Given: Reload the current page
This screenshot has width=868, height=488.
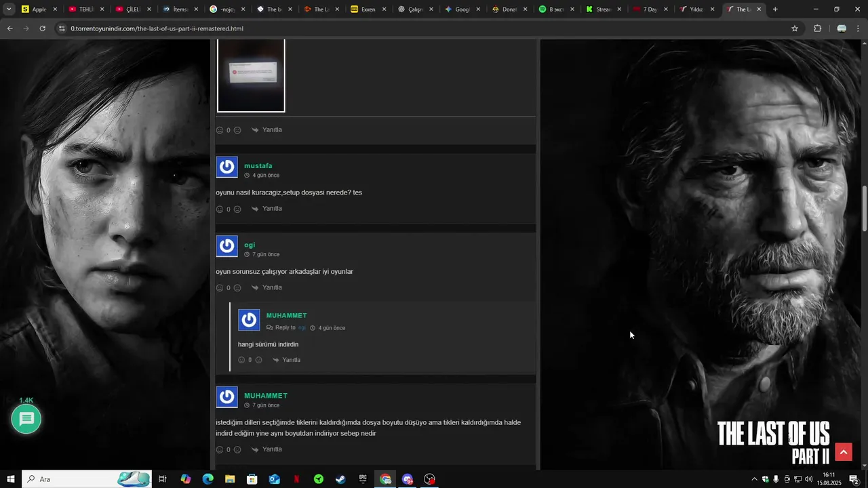Looking at the screenshot, I should pos(42,28).
